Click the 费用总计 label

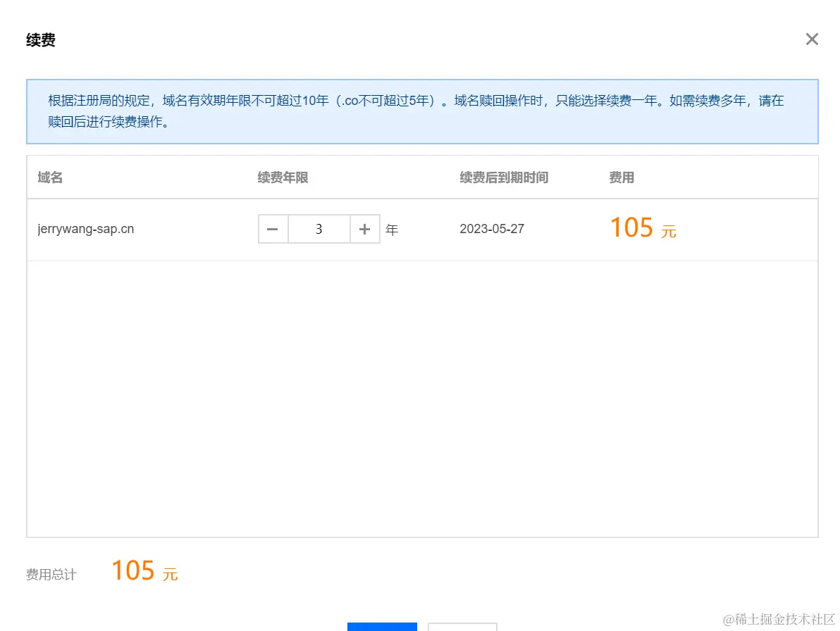click(x=51, y=575)
